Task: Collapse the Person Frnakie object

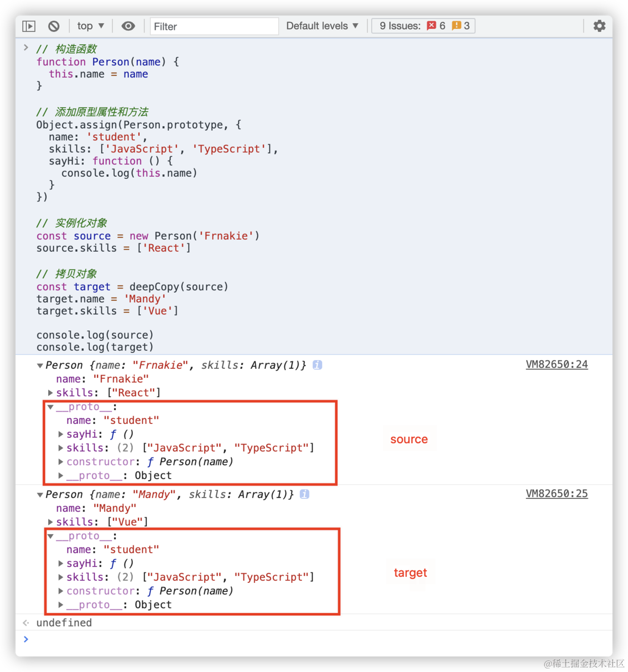Action: [40, 366]
